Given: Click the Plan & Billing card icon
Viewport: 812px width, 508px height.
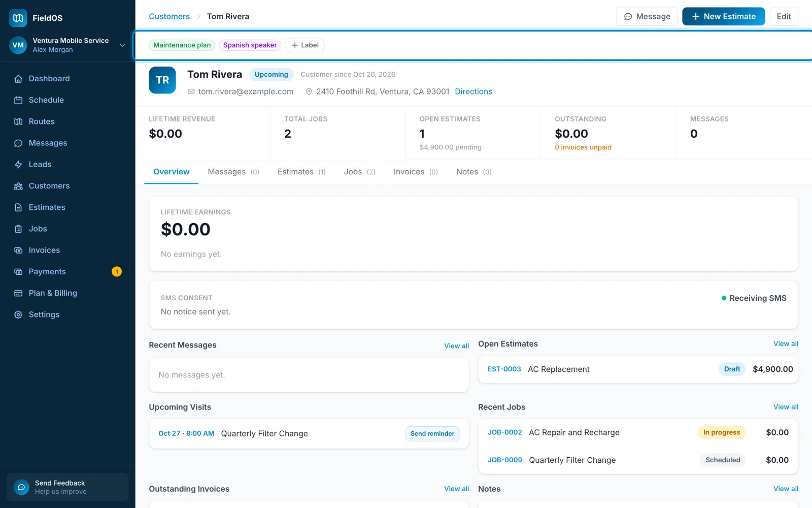Looking at the screenshot, I should pyautogui.click(x=18, y=293).
